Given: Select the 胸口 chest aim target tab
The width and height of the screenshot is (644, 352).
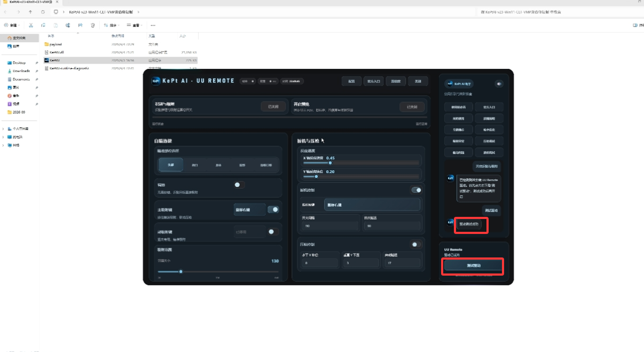Looking at the screenshot, I should tap(195, 165).
